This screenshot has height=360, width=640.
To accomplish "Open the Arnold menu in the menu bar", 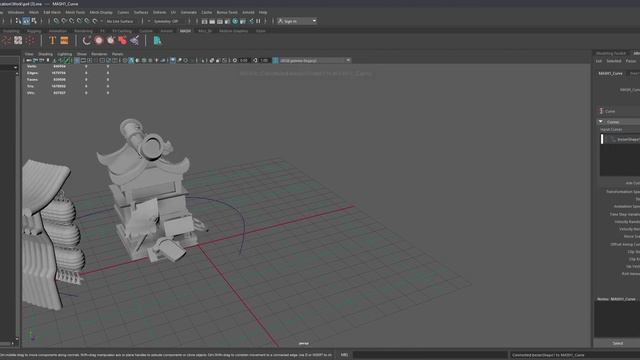I will pyautogui.click(x=248, y=12).
